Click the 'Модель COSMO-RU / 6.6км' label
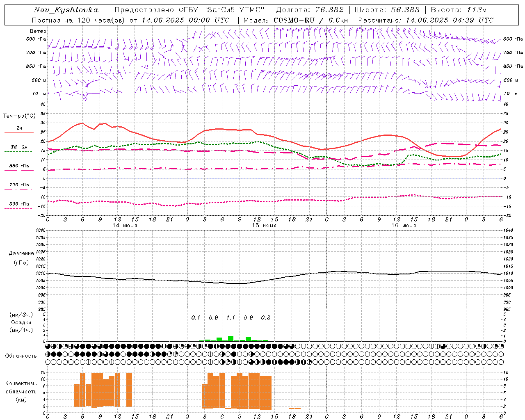Viewport: 525px width, 420px height. (x=296, y=20)
